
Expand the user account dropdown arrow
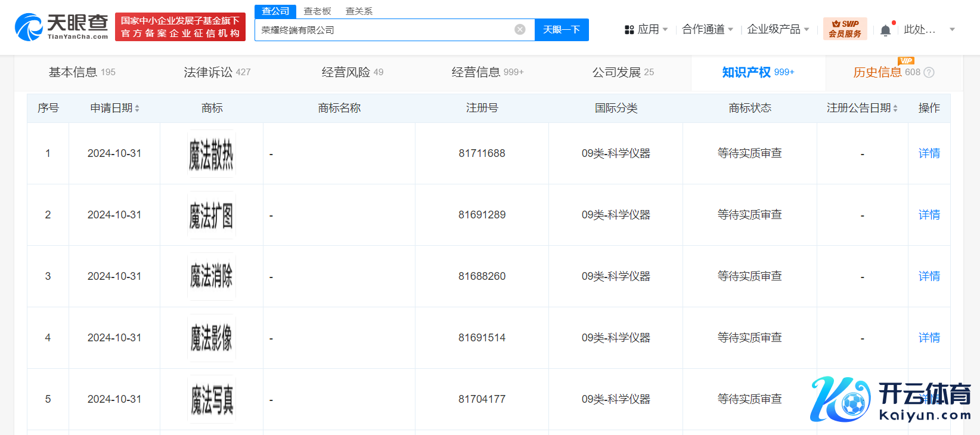point(952,29)
